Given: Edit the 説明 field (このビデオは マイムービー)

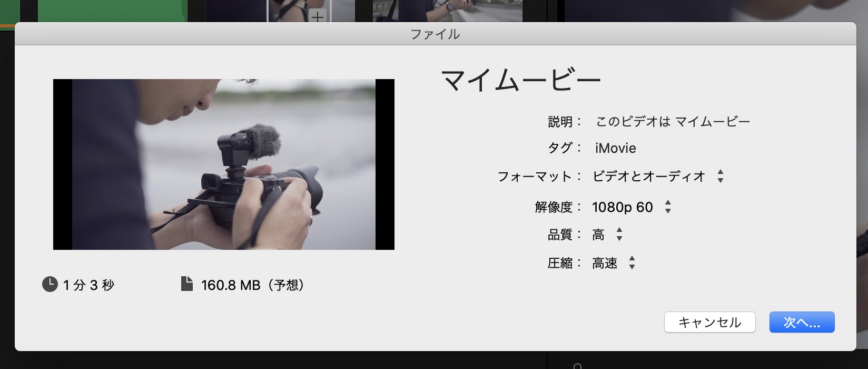Looking at the screenshot, I should click(673, 122).
